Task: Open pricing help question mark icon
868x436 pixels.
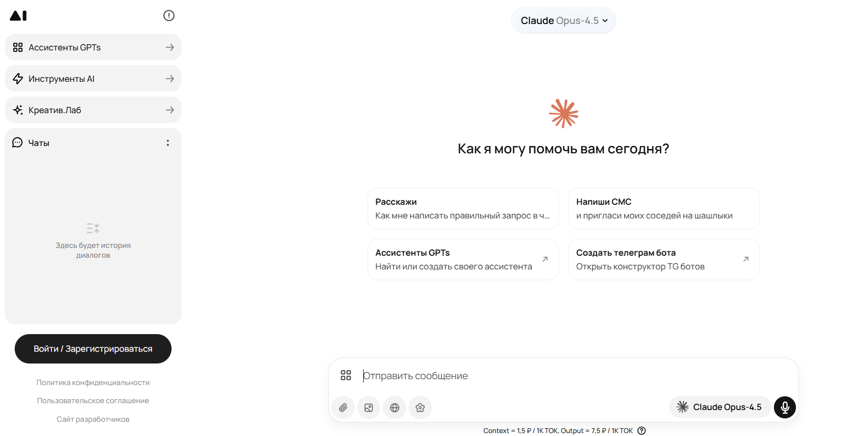Action: click(642, 431)
